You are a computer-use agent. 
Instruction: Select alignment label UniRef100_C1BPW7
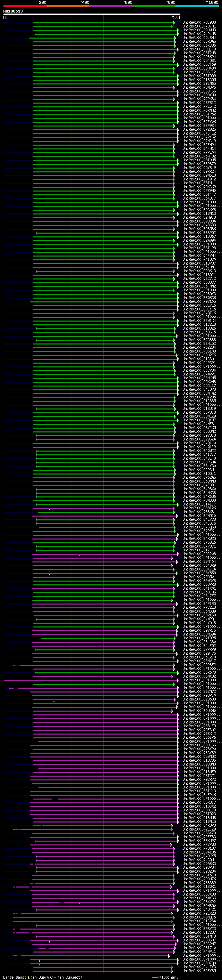click(199, 263)
